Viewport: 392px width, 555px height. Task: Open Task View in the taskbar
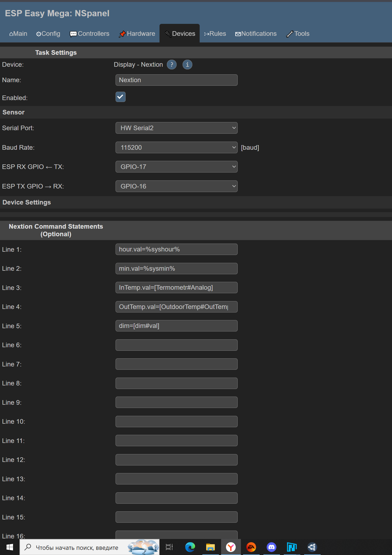[169, 547]
